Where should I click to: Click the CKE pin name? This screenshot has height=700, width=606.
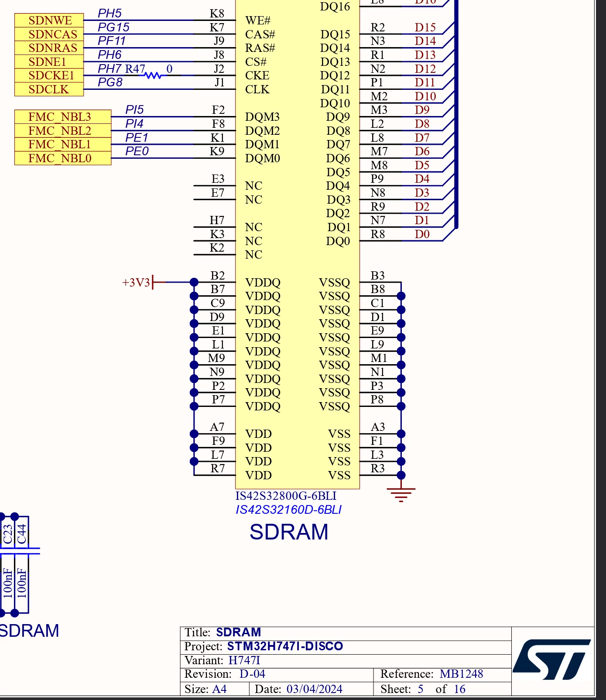coord(257,75)
